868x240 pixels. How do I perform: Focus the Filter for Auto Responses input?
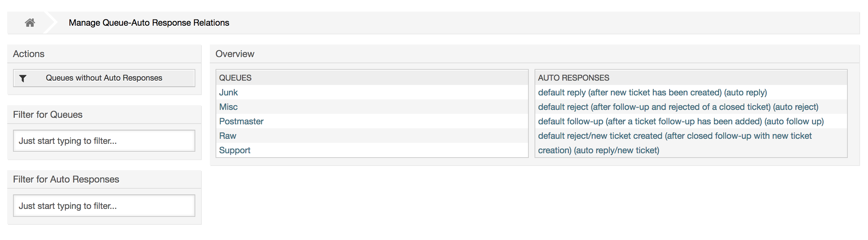[x=104, y=206]
